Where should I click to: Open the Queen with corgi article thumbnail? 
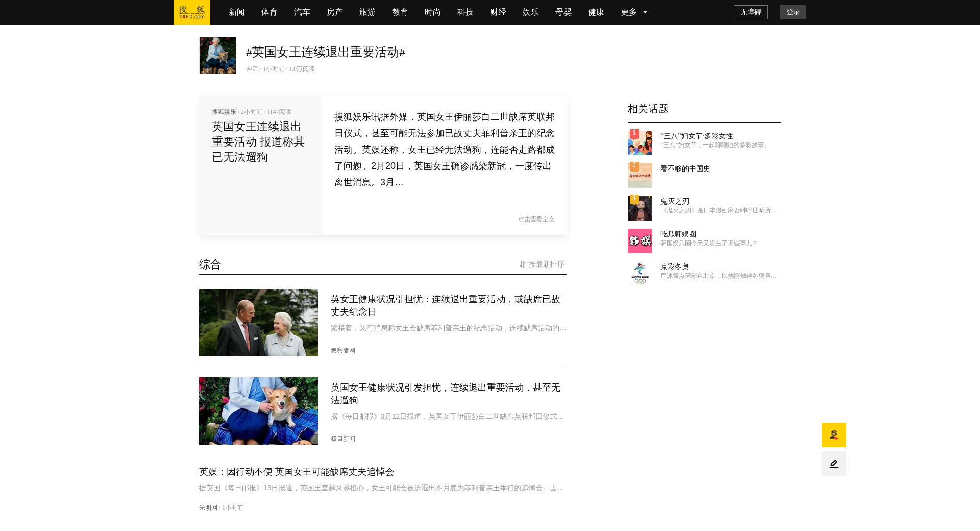pyautogui.click(x=258, y=411)
